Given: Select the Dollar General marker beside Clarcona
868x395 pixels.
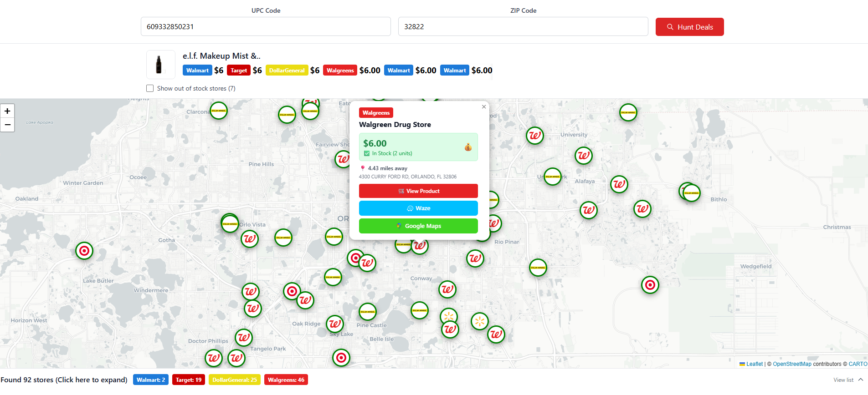Looking at the screenshot, I should tap(219, 111).
